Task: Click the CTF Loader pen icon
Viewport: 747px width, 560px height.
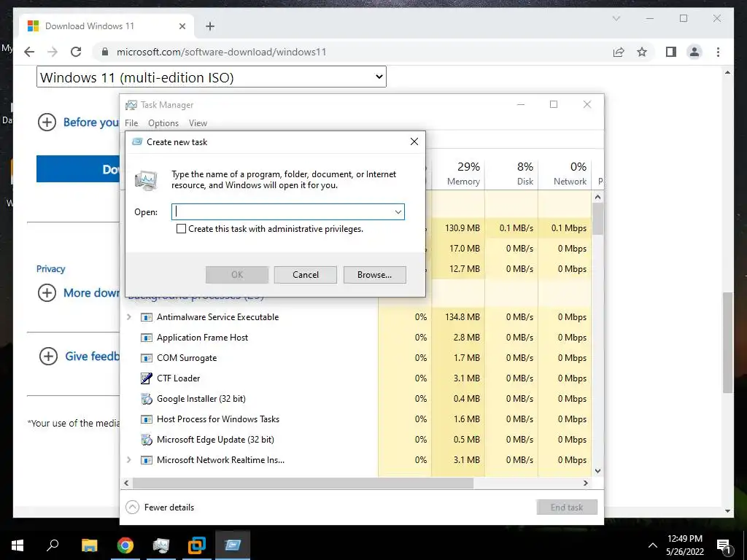Action: [x=146, y=378]
